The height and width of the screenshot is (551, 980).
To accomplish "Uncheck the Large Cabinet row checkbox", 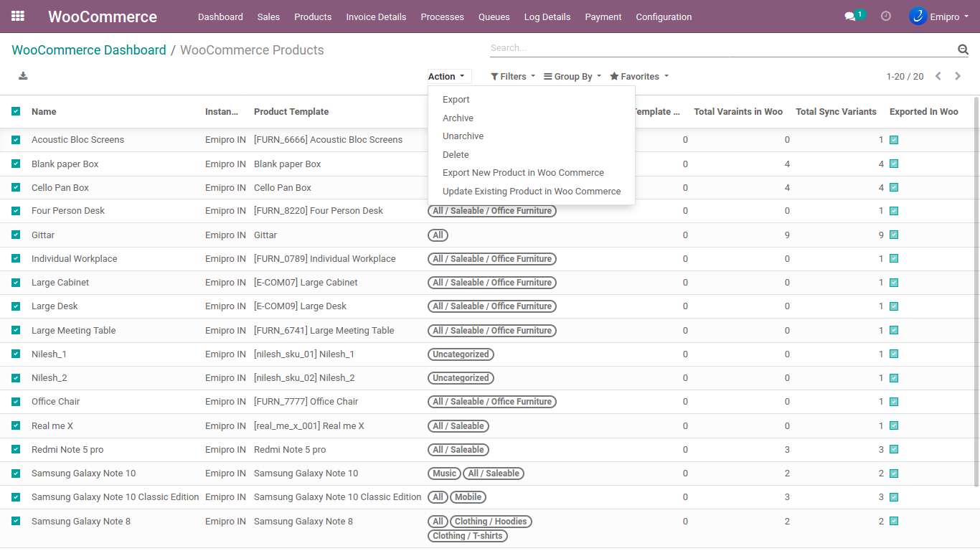I will [x=16, y=283].
